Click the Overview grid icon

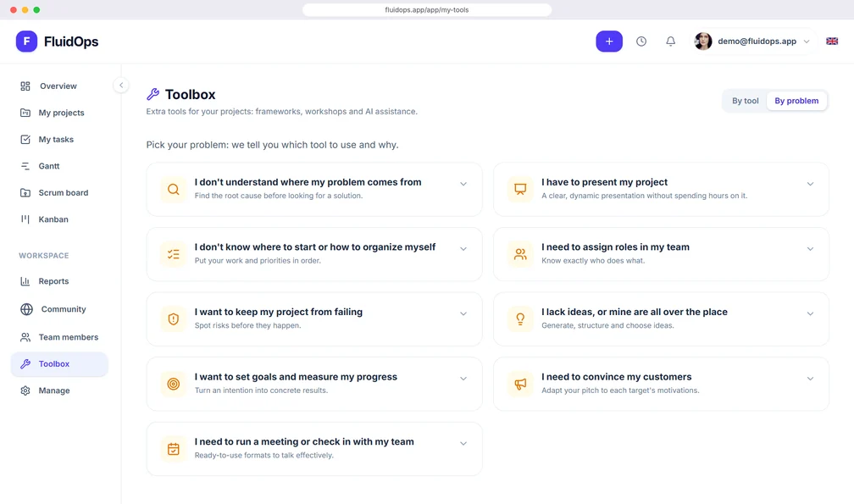point(25,86)
